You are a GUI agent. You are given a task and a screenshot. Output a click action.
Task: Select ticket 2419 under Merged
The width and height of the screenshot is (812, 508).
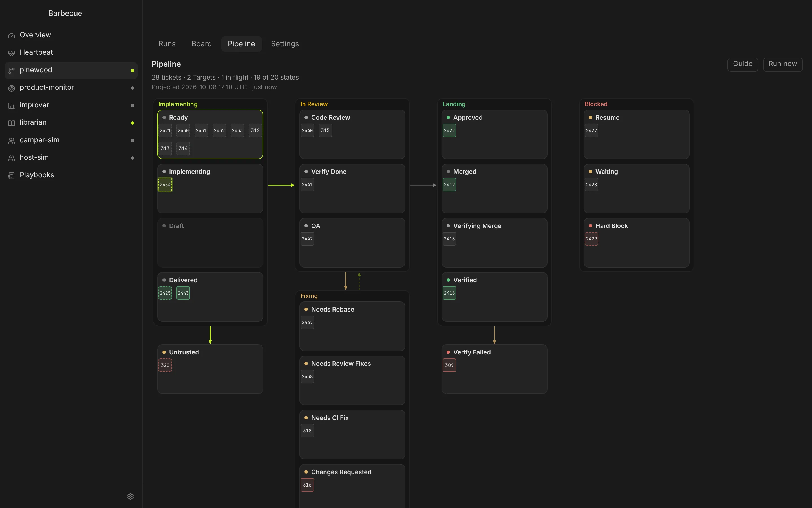coord(449,185)
